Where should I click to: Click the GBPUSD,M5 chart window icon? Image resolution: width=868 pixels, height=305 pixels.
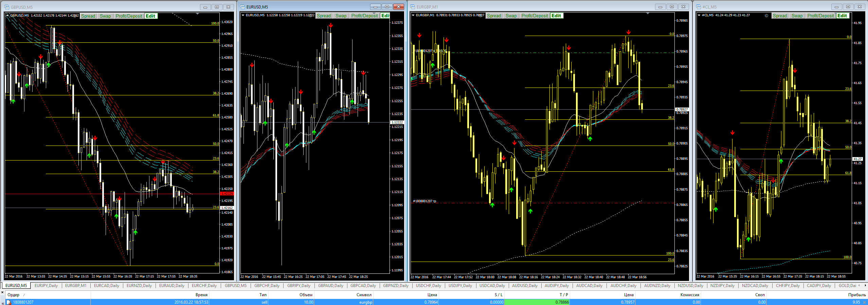(6, 7)
